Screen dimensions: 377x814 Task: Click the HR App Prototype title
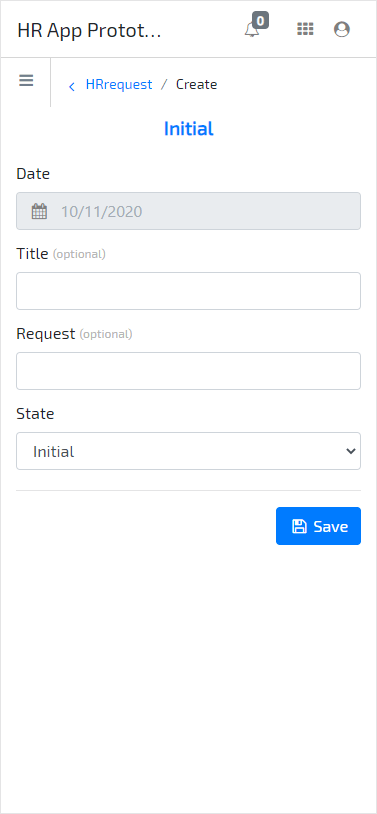tap(89, 31)
